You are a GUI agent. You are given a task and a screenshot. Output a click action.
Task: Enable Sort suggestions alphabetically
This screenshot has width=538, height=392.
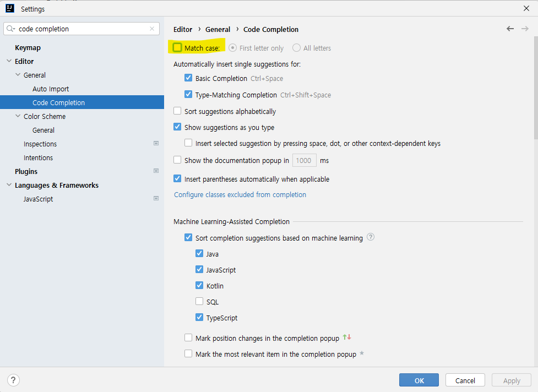point(177,111)
